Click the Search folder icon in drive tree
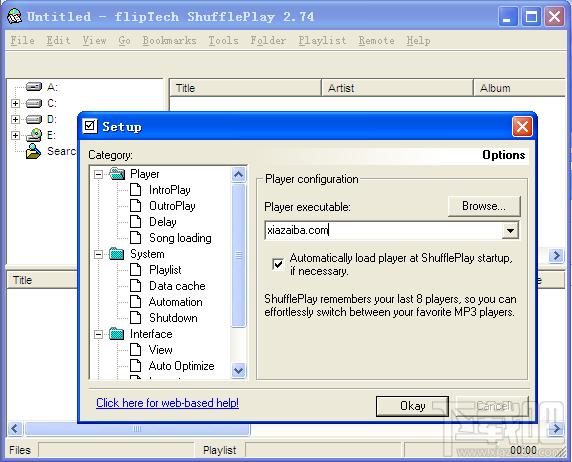Viewport: 572px width, 462px height. [x=33, y=151]
